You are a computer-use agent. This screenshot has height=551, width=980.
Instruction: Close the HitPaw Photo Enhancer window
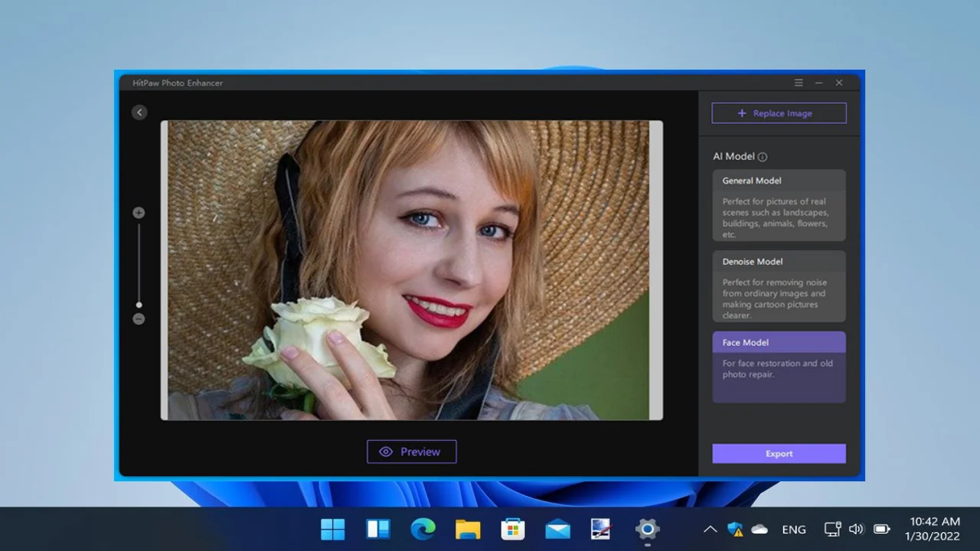coord(839,83)
